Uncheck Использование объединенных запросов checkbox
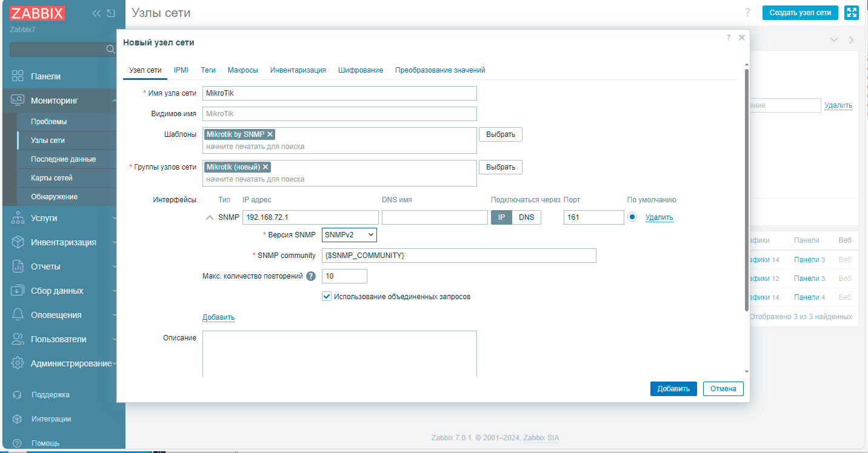 coord(327,297)
